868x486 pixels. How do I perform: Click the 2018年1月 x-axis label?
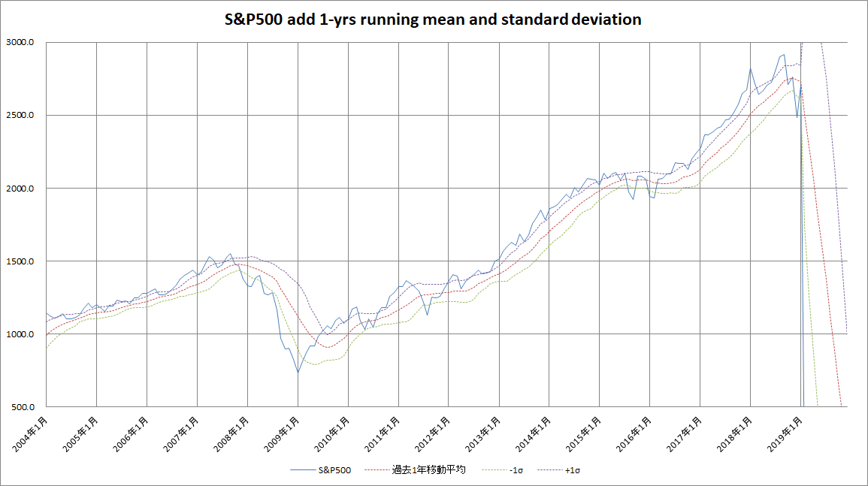click(734, 435)
